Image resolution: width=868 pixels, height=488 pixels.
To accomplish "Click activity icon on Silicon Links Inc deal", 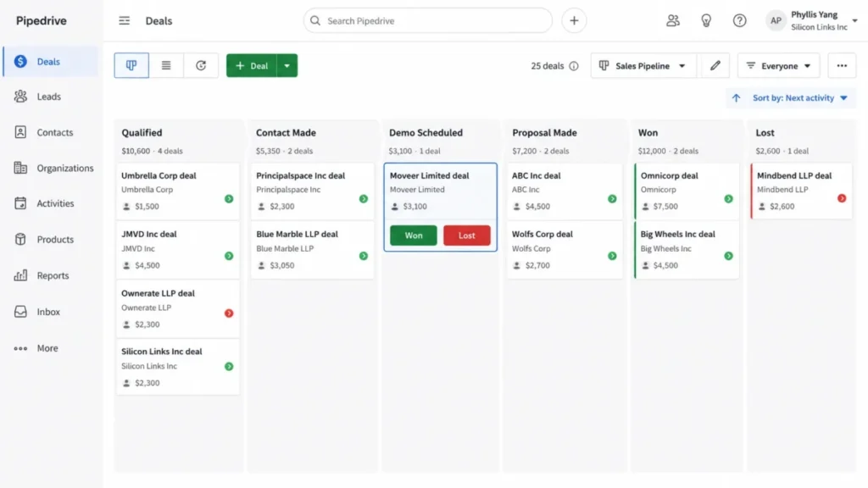I will tap(229, 366).
